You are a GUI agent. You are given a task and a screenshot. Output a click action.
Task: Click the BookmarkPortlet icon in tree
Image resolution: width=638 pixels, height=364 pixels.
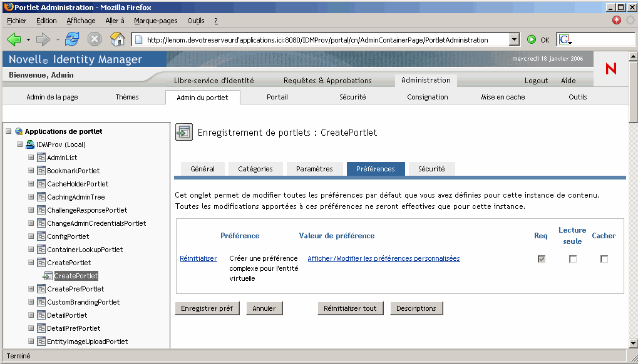click(x=41, y=171)
